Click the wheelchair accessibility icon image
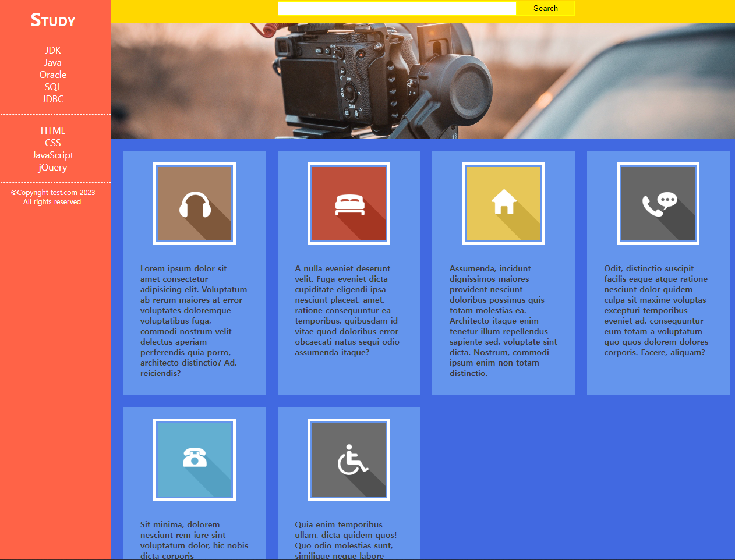The height and width of the screenshot is (560, 735). coord(349,460)
